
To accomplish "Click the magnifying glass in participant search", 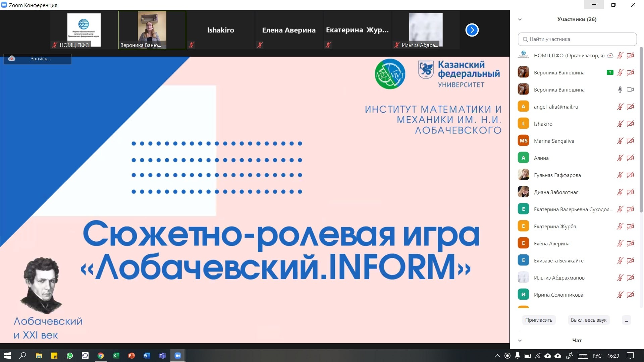I will click(525, 39).
